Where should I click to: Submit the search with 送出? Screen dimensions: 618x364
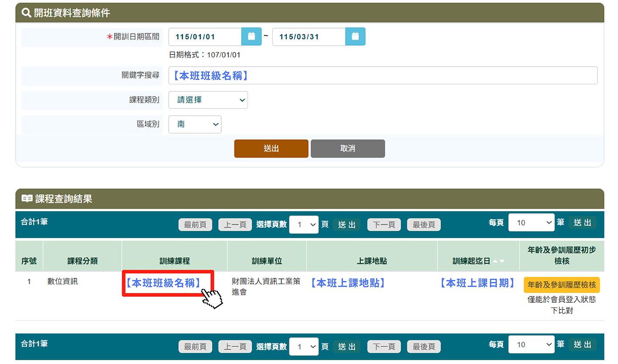click(x=271, y=148)
